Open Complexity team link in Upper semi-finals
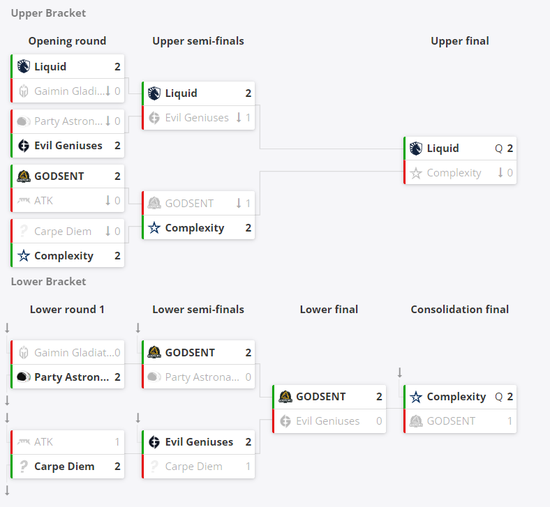Viewport: 550px width, 507px height. (195, 228)
